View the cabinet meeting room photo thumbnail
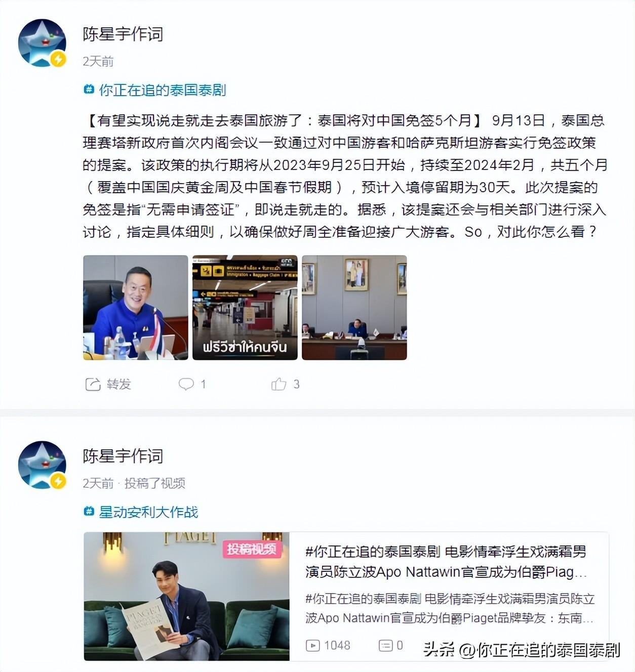 354,308
